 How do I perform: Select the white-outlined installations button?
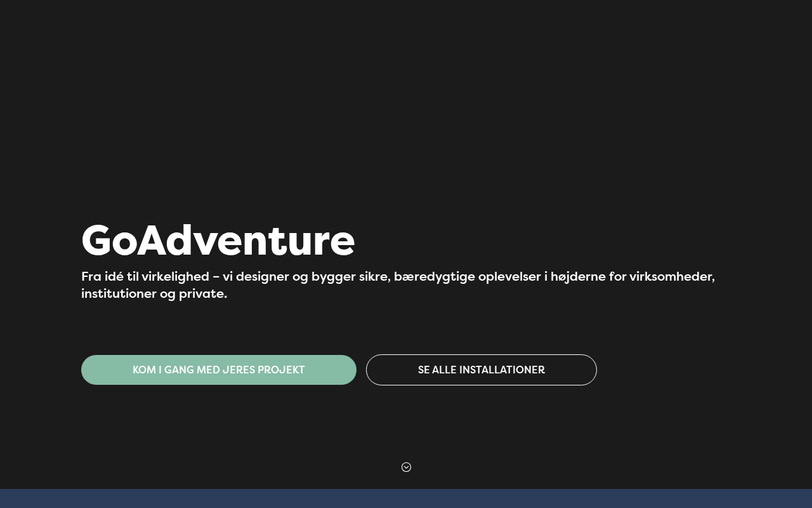point(481,370)
